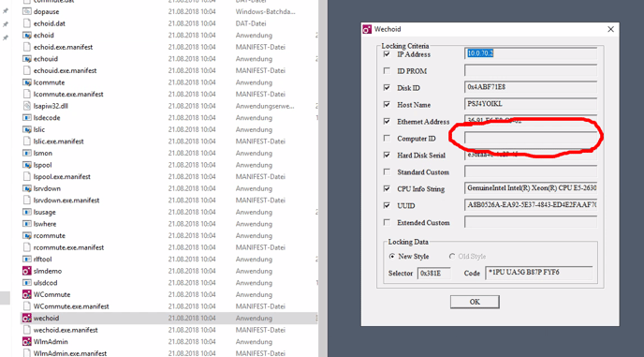The image size is (644, 357).
Task: Click the echoid.dat file icon
Action: tap(27, 23)
